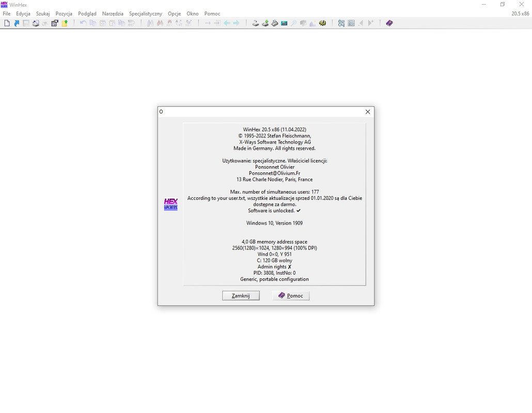Click the Clone Disk icon with green plus

pos(265,23)
